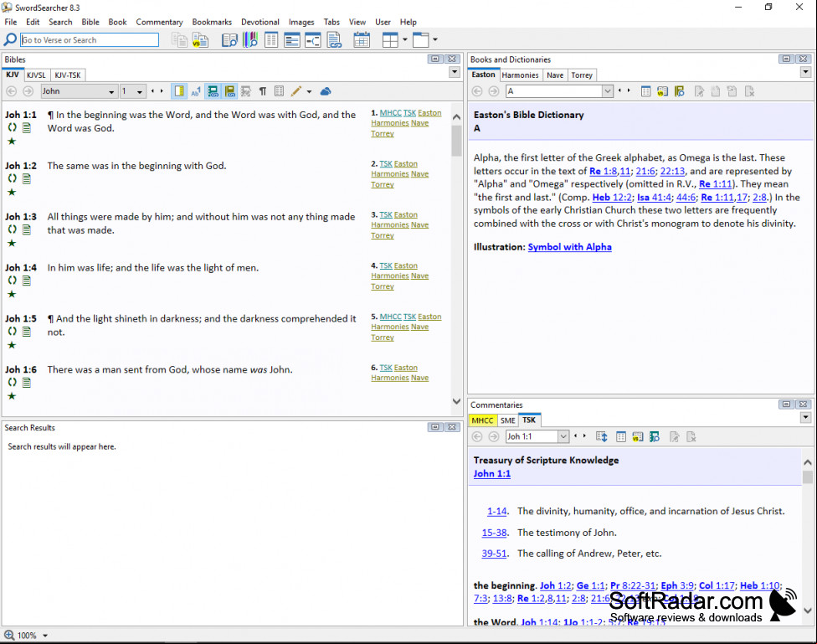
Task: Maximize the Search Results panel
Action: [435, 427]
